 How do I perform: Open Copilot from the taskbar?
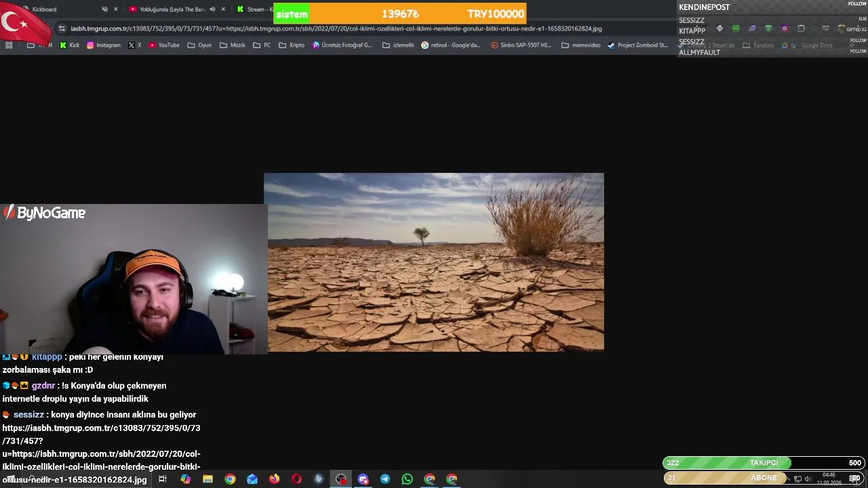[x=185, y=479]
